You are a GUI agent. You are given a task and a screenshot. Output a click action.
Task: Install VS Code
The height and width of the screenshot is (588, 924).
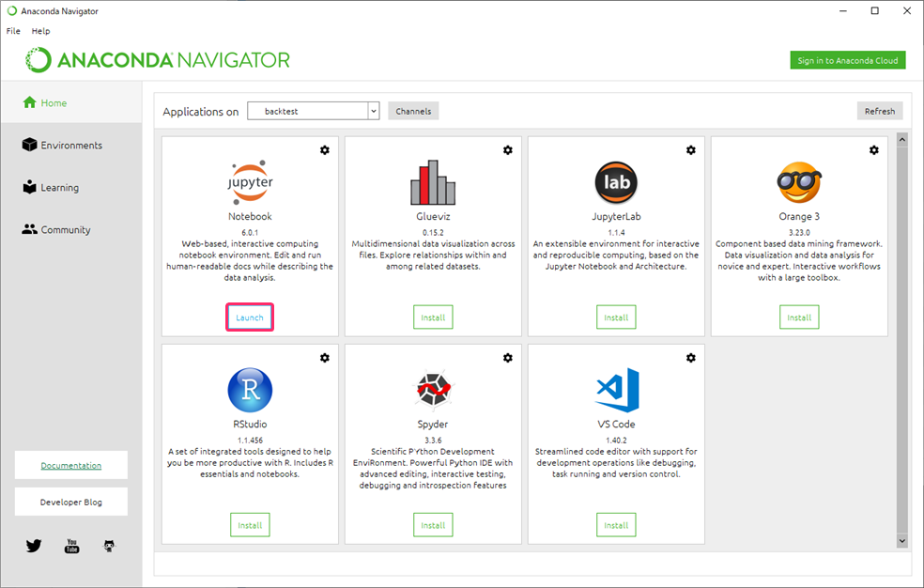pos(616,525)
